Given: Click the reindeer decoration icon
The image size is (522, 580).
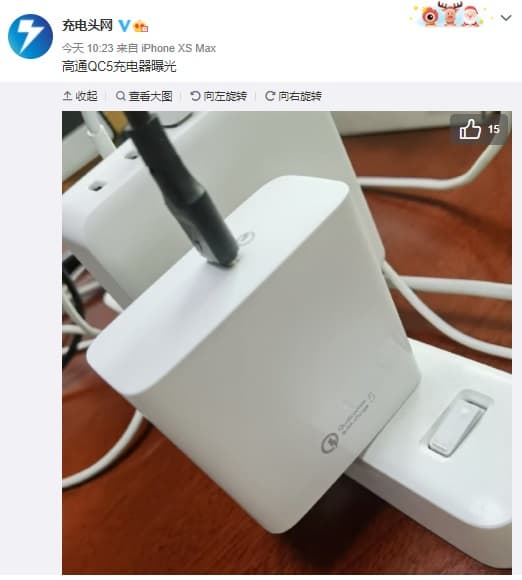Looking at the screenshot, I should 451,13.
